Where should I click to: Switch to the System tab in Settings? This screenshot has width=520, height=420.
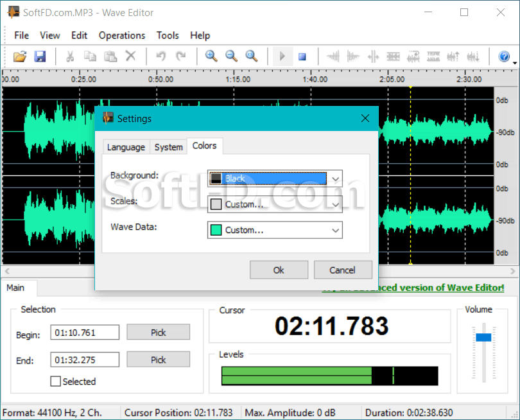[x=168, y=147]
